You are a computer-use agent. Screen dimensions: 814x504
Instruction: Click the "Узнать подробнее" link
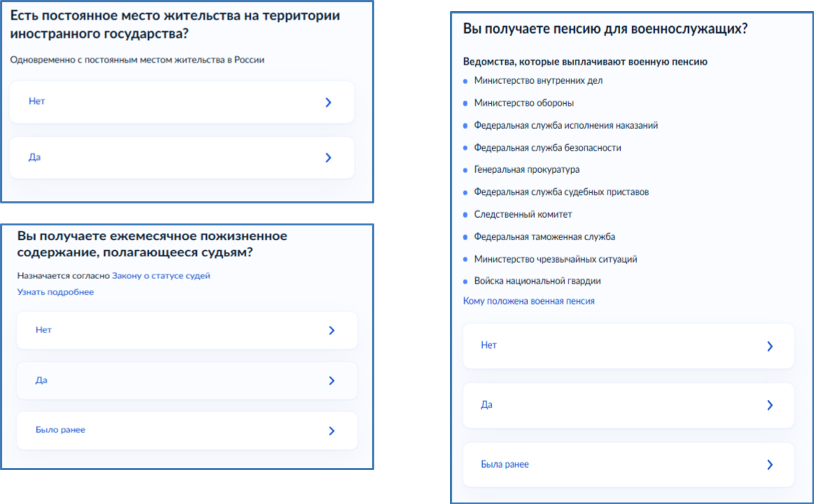point(56,292)
